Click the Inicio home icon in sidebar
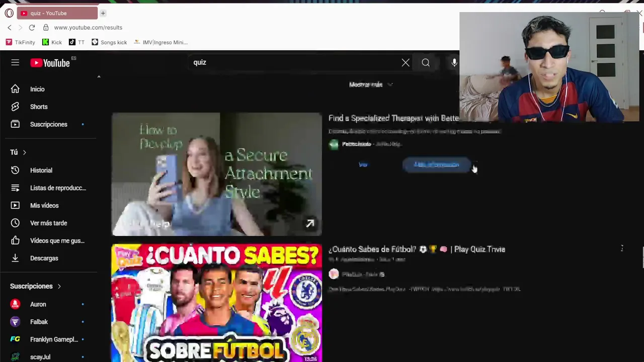The width and height of the screenshot is (644, 362). [15, 89]
